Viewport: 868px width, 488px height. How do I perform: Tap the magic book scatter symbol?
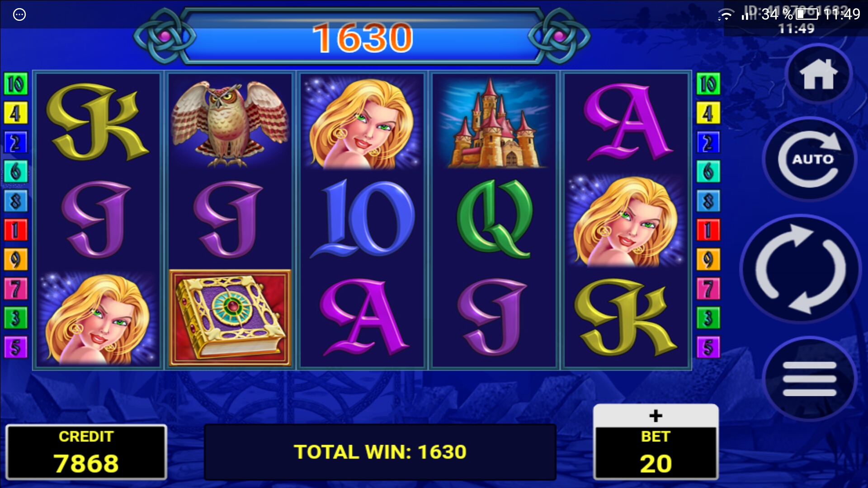(x=230, y=318)
